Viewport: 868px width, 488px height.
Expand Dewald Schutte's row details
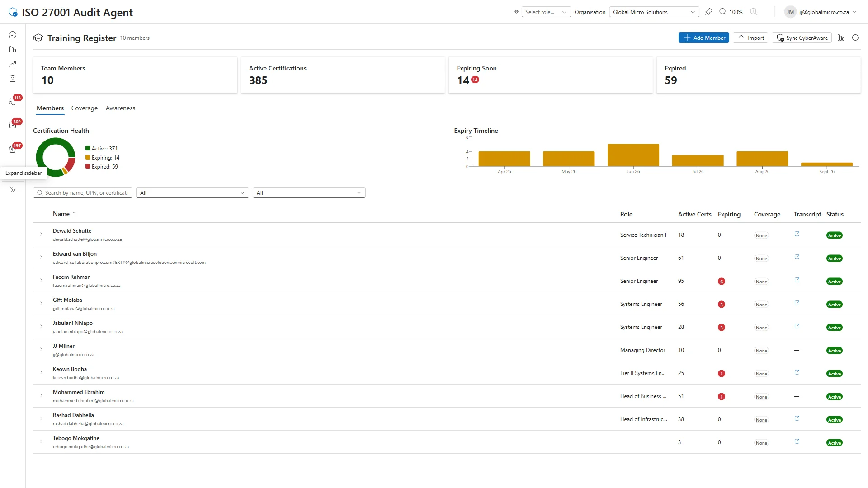coord(41,235)
